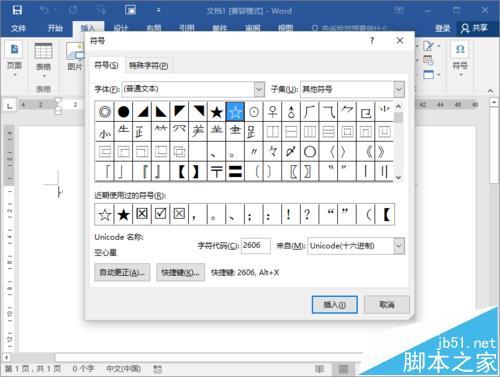This screenshot has height=377, width=500.
Task: Click the symbol grid scroll up arrow
Action: point(398,107)
